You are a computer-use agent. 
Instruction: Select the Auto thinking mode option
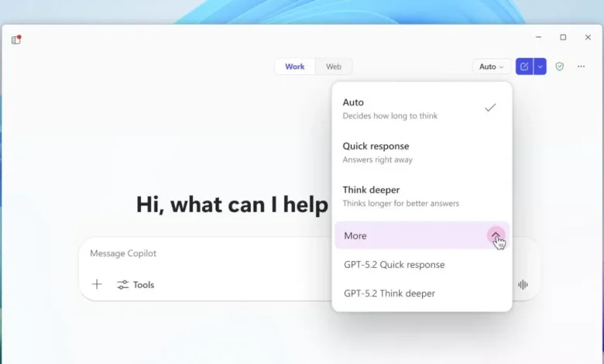[x=422, y=108]
